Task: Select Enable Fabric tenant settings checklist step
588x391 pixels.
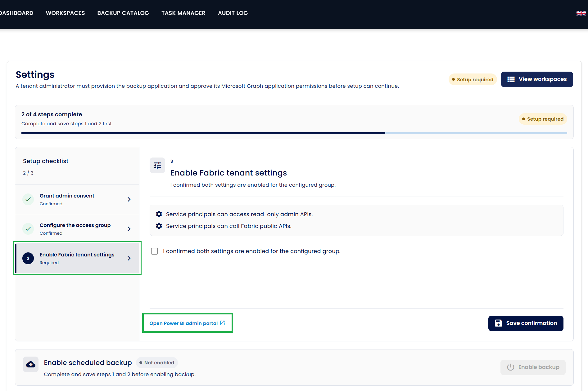Action: point(77,258)
